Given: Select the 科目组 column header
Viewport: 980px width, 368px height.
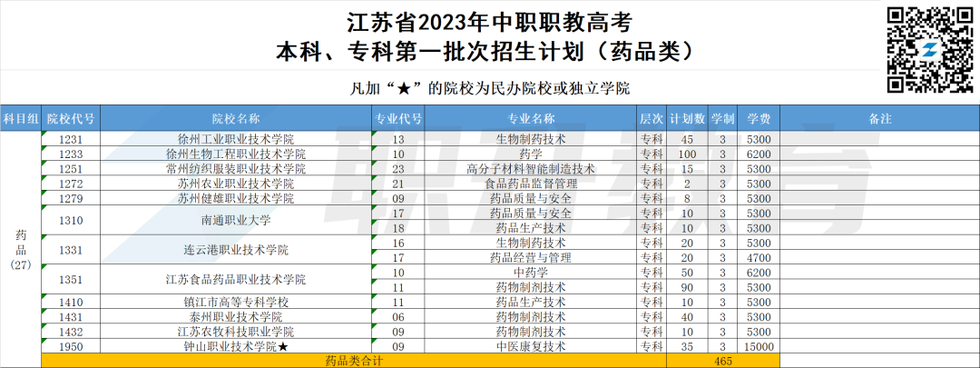Looking at the screenshot, I should (21, 117).
